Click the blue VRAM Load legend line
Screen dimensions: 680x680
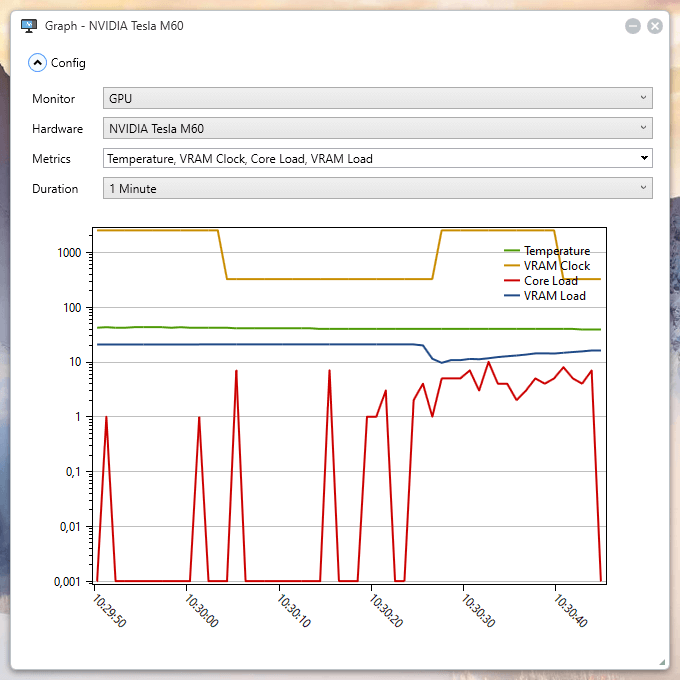(x=512, y=296)
